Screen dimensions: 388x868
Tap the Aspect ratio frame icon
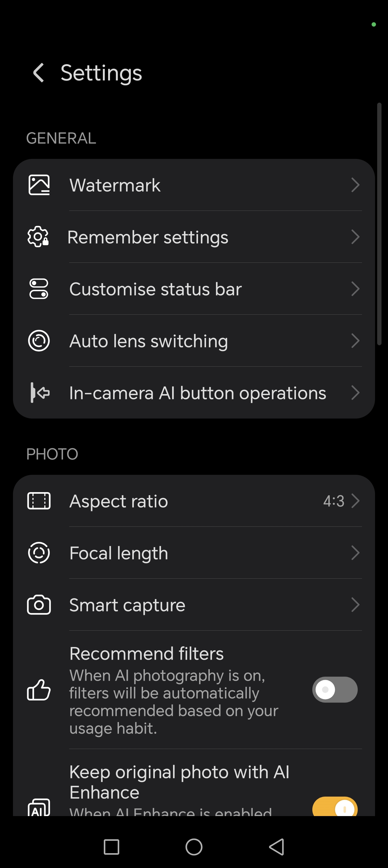tap(39, 501)
